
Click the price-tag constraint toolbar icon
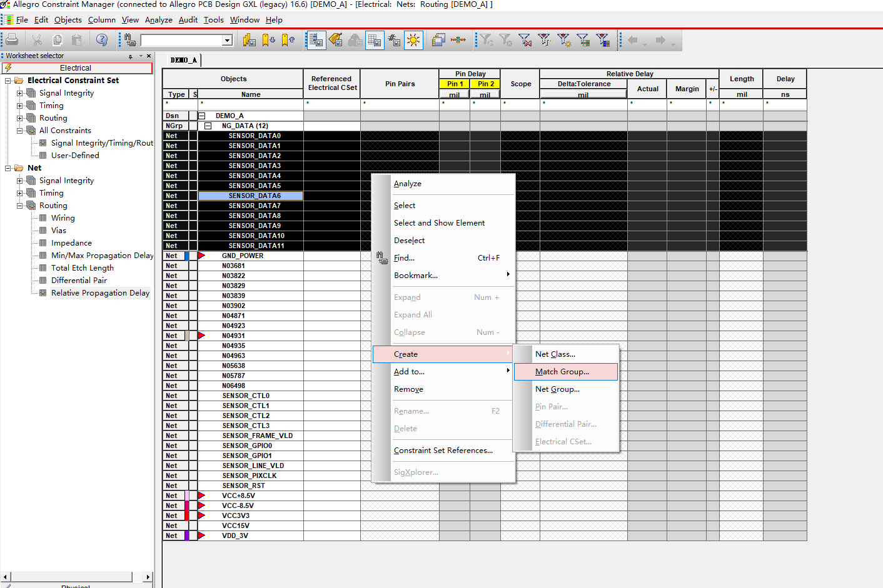tap(336, 40)
